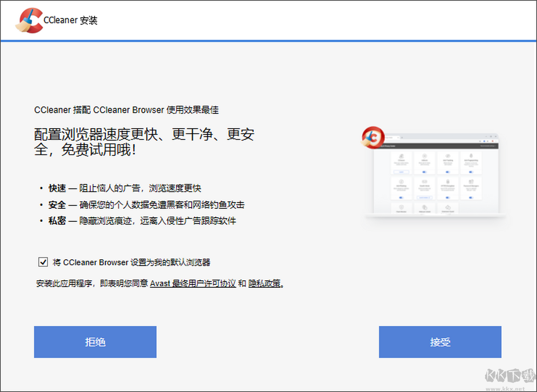
Task: Click the Anti-Tracking icon in browser preview
Action: click(448, 156)
